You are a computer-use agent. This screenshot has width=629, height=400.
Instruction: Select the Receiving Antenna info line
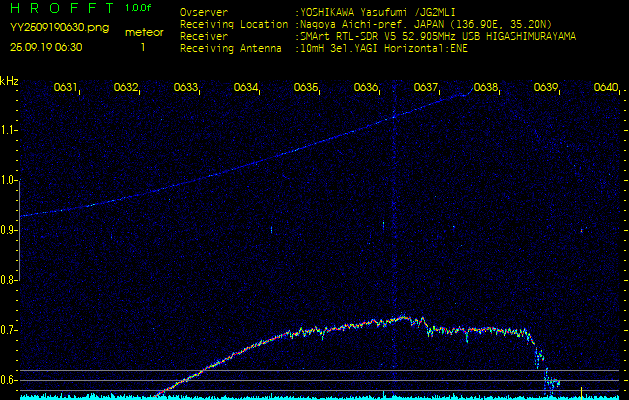(323, 46)
